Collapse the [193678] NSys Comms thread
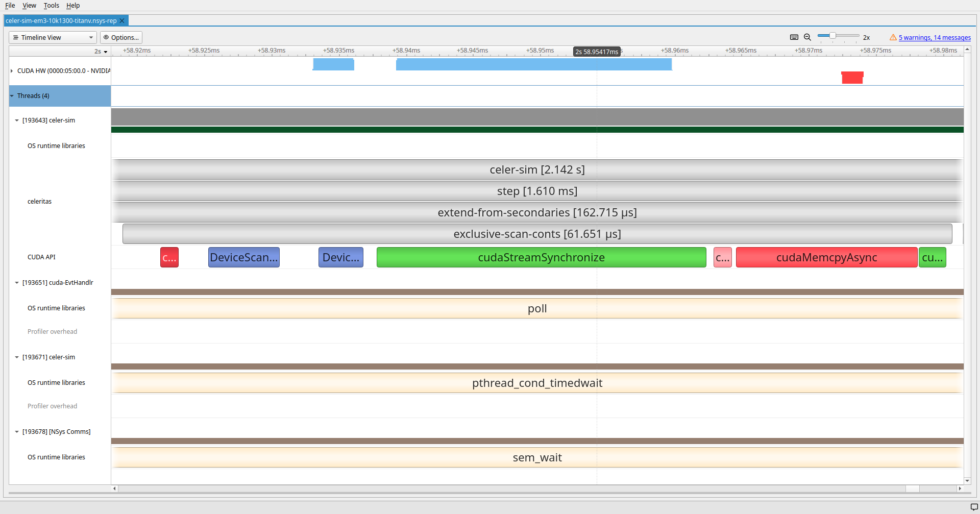This screenshot has width=980, height=514. pos(17,432)
